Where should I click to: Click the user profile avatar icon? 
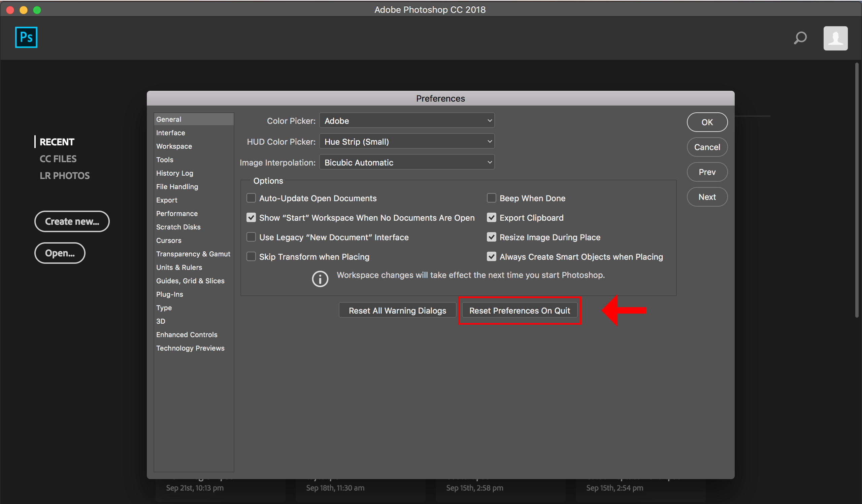click(835, 38)
